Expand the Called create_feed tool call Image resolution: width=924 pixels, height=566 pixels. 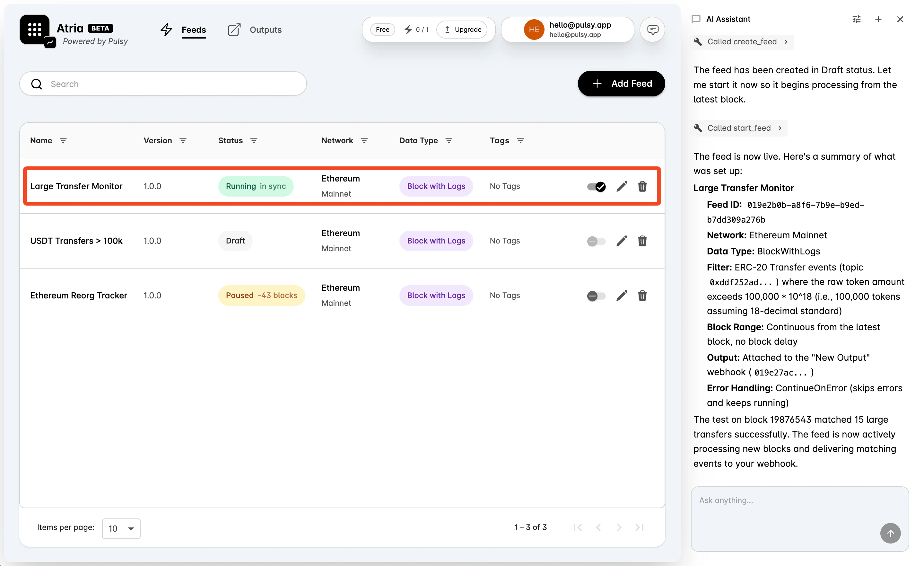click(742, 42)
